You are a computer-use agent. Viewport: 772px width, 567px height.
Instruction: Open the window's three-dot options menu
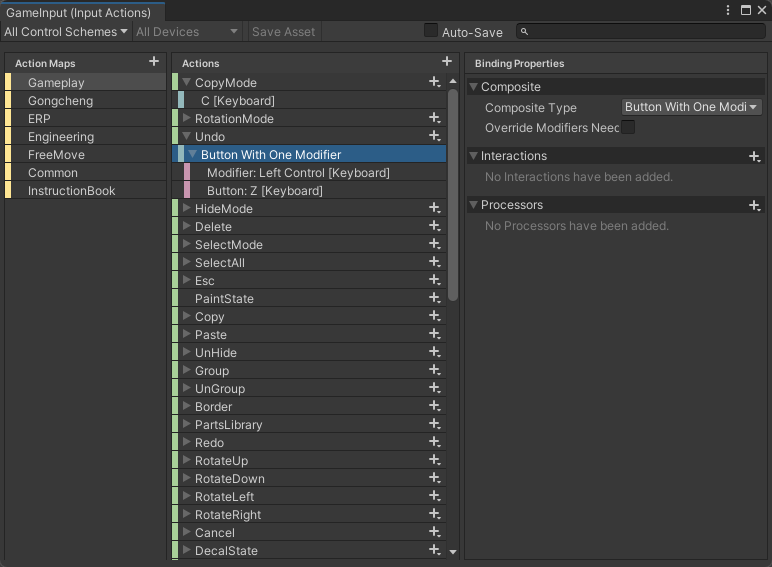pyautogui.click(x=728, y=10)
